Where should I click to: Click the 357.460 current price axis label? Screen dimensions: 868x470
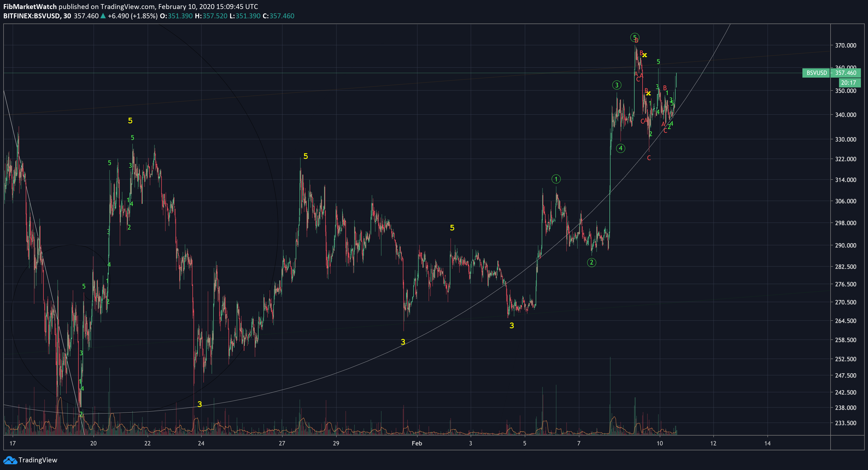pos(845,73)
